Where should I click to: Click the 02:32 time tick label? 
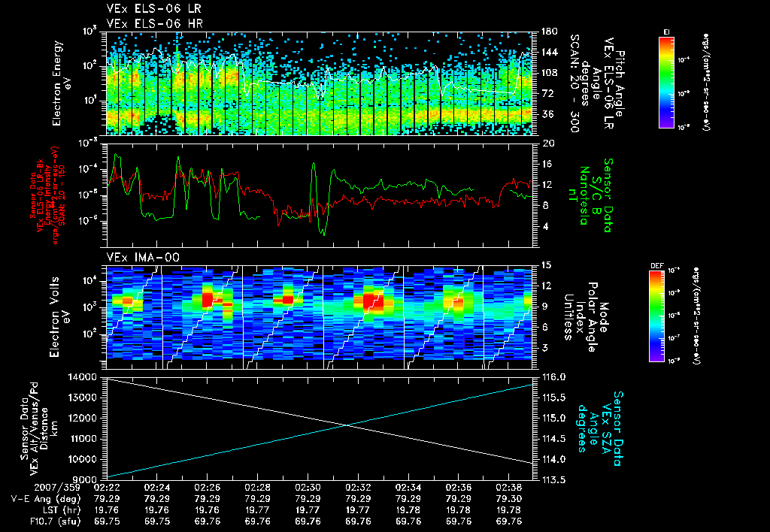tap(358, 488)
